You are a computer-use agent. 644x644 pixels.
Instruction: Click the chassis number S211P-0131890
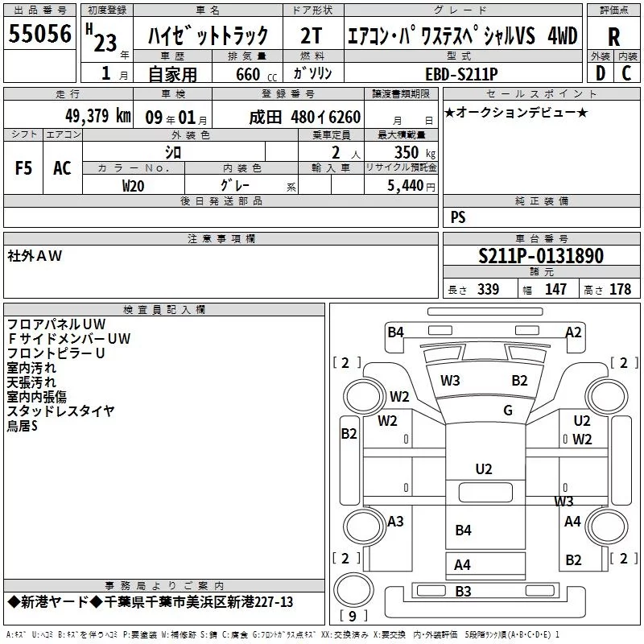click(541, 255)
